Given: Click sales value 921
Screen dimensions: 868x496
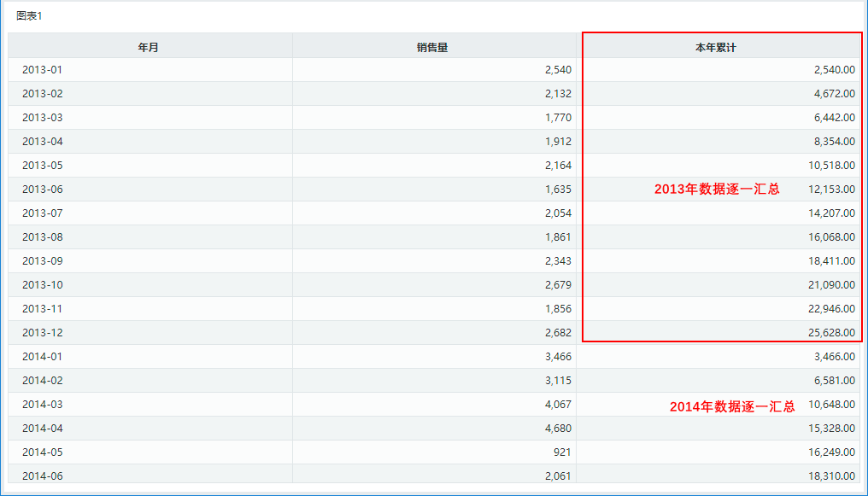Looking at the screenshot, I should (562, 452).
